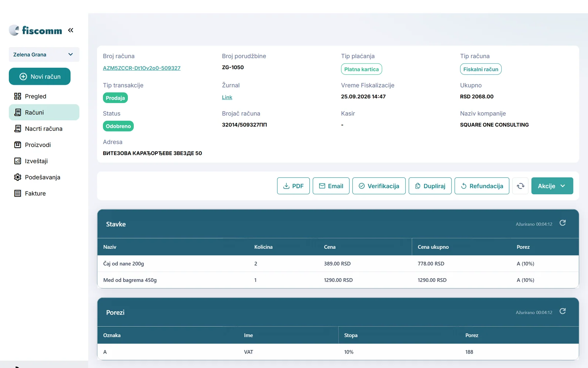Click the VAT tax row name

pyautogui.click(x=248, y=352)
